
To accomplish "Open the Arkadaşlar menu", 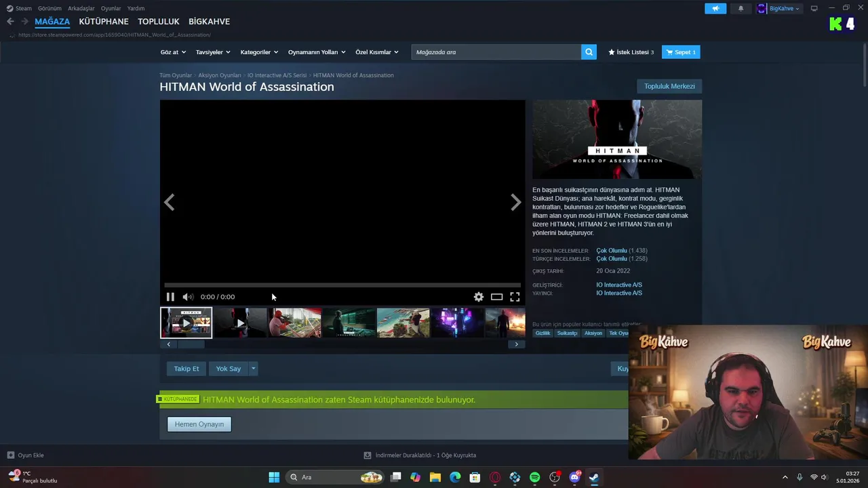I will click(81, 8).
